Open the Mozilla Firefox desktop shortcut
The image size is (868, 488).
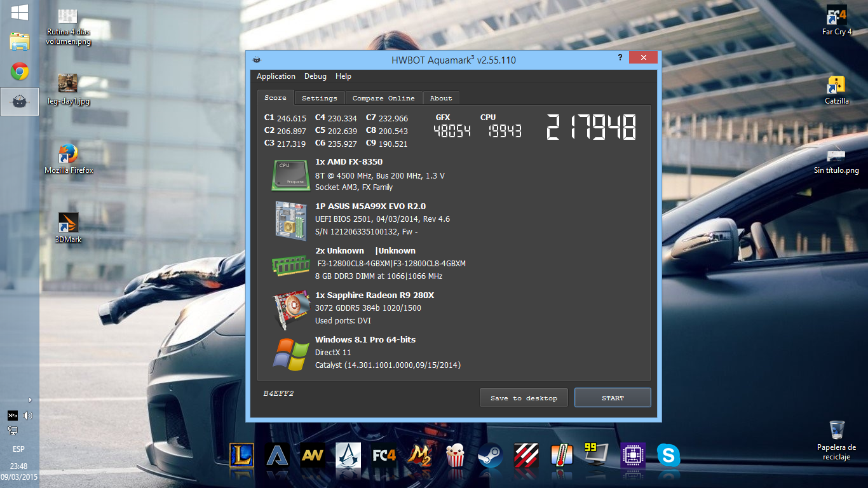68,158
